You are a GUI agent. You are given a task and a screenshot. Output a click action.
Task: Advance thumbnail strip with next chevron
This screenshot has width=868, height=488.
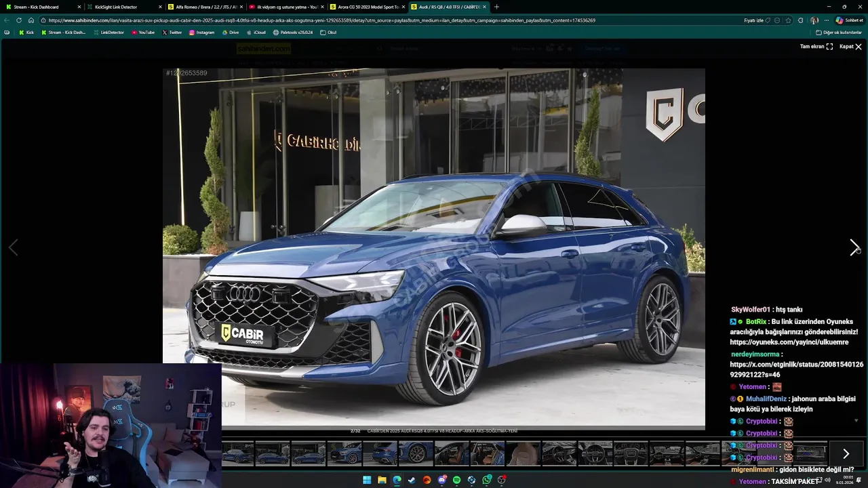pyautogui.click(x=846, y=454)
